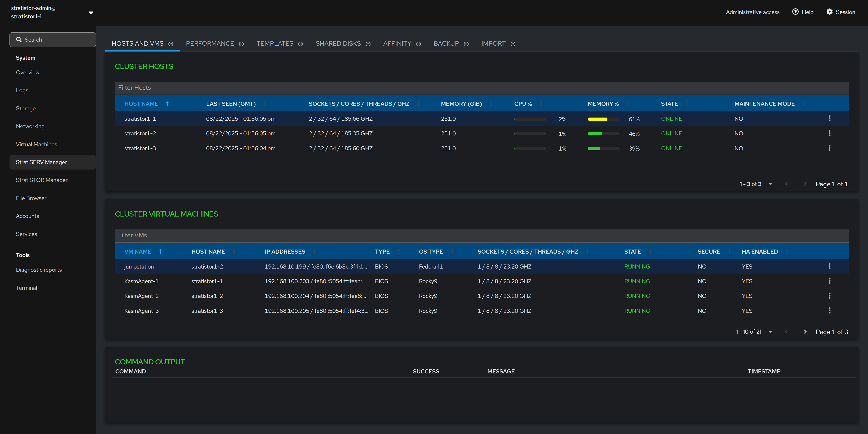
Task: Click Administrative access link
Action: click(752, 12)
